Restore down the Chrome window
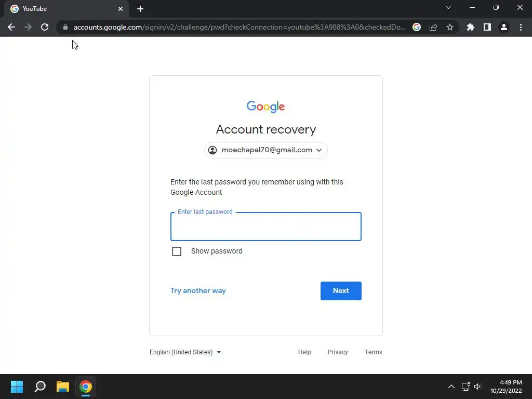Viewport: 532px width, 399px height. 496,7
